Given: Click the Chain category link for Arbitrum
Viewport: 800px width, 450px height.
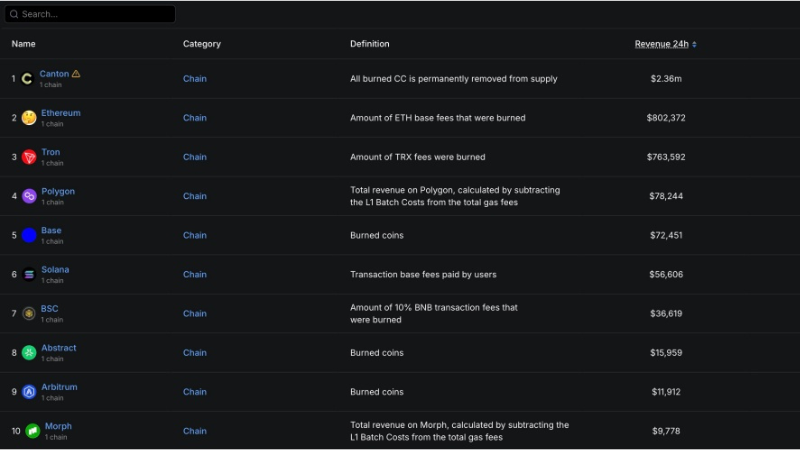Looking at the screenshot, I should point(194,392).
